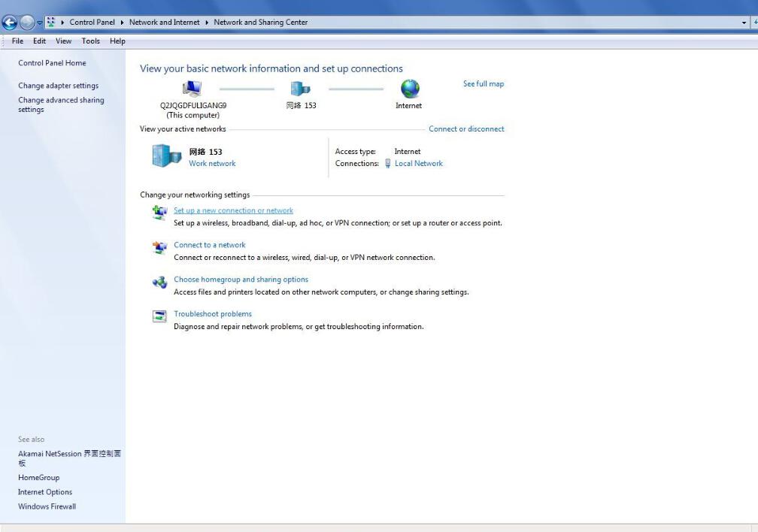758x532 pixels.
Task: Open the recent pages dropdown beside Forward
Action: pyautogui.click(x=40, y=23)
